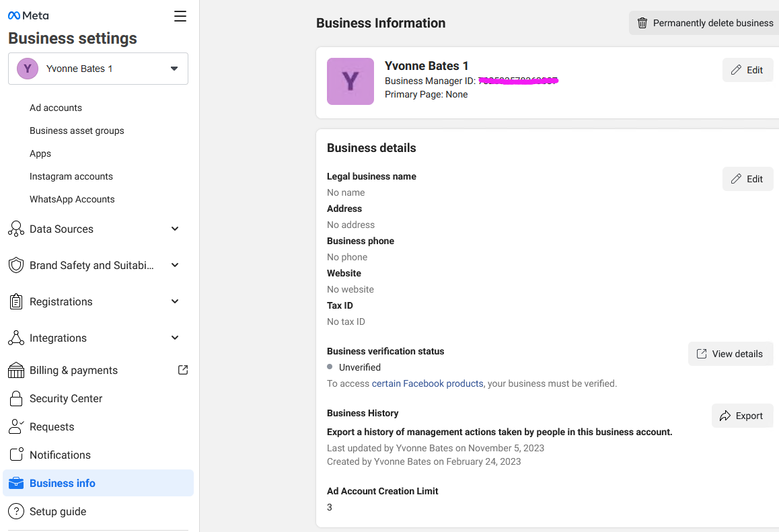Open the certain Facebook products link
Viewport: 779px width, 532px height.
(x=427, y=383)
